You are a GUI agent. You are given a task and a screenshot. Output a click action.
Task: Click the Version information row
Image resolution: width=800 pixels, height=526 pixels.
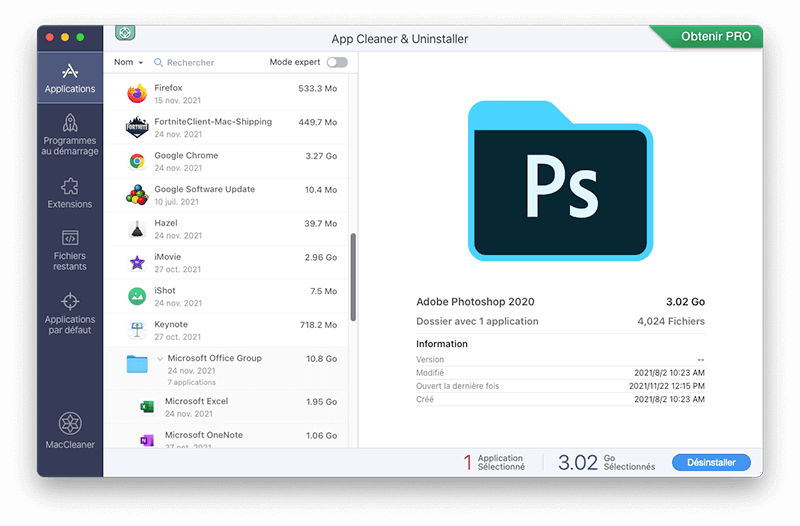point(560,359)
